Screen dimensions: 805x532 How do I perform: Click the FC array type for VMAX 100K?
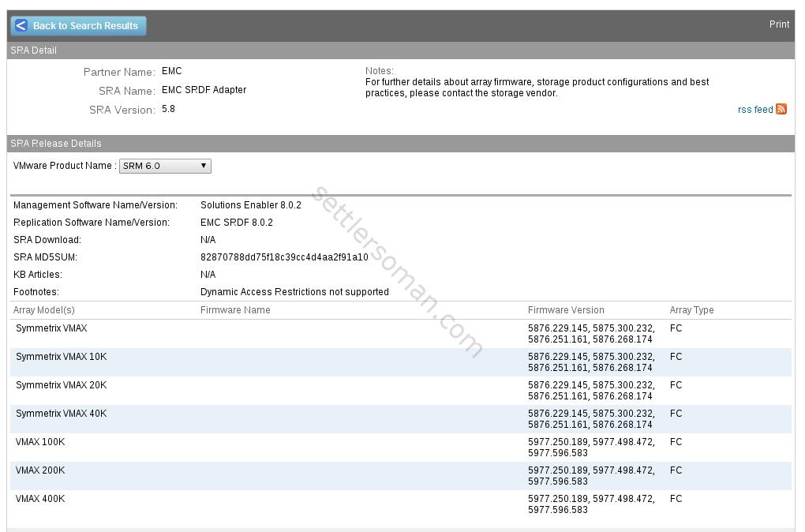676,442
